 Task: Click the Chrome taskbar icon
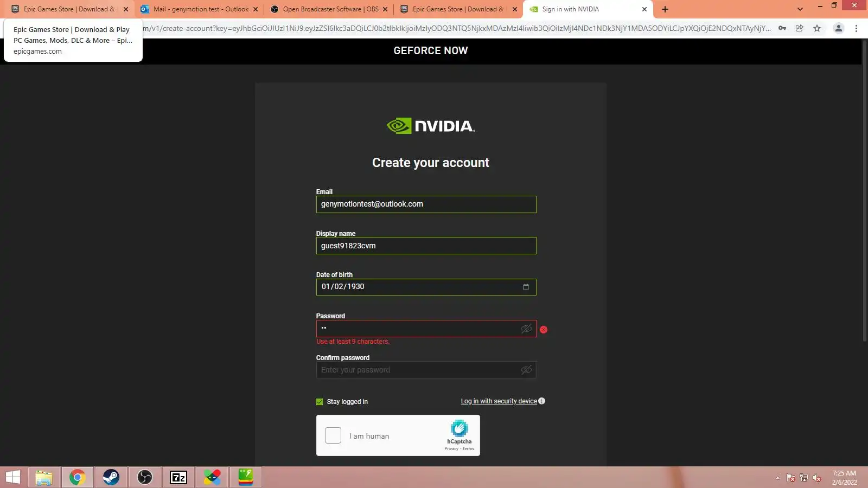pyautogui.click(x=77, y=477)
